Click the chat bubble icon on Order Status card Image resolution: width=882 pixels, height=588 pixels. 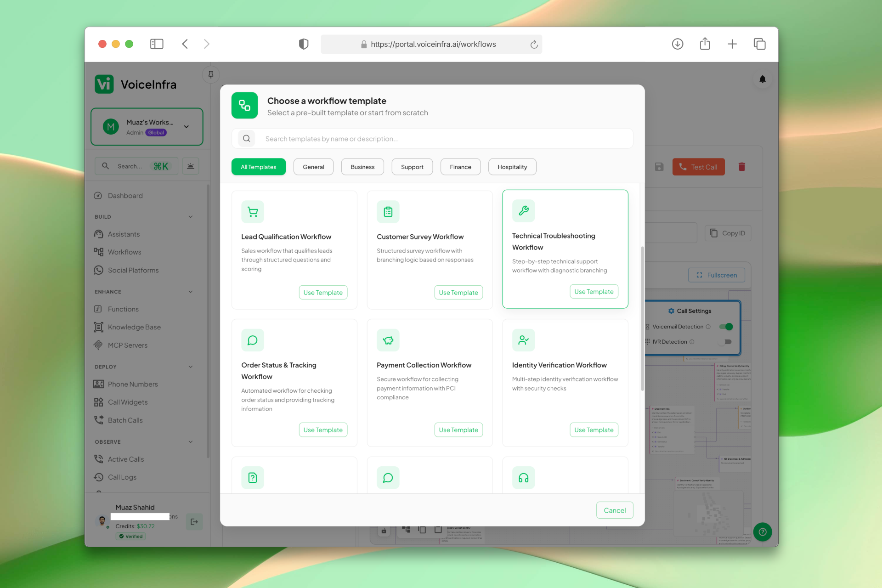tap(253, 340)
